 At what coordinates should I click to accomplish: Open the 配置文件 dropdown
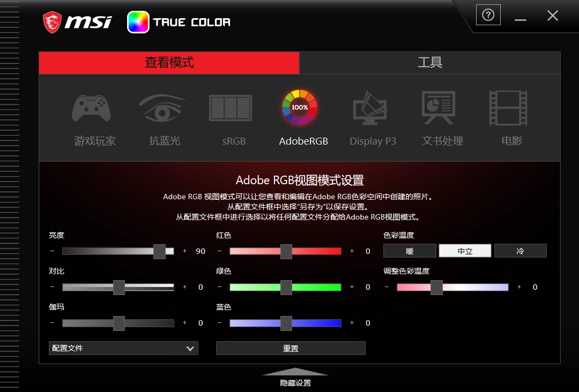(x=123, y=348)
